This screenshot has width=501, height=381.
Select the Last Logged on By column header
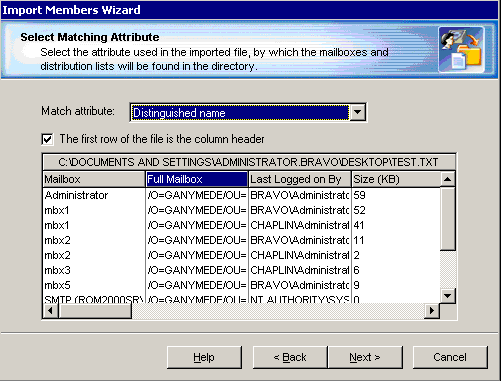(x=300, y=179)
